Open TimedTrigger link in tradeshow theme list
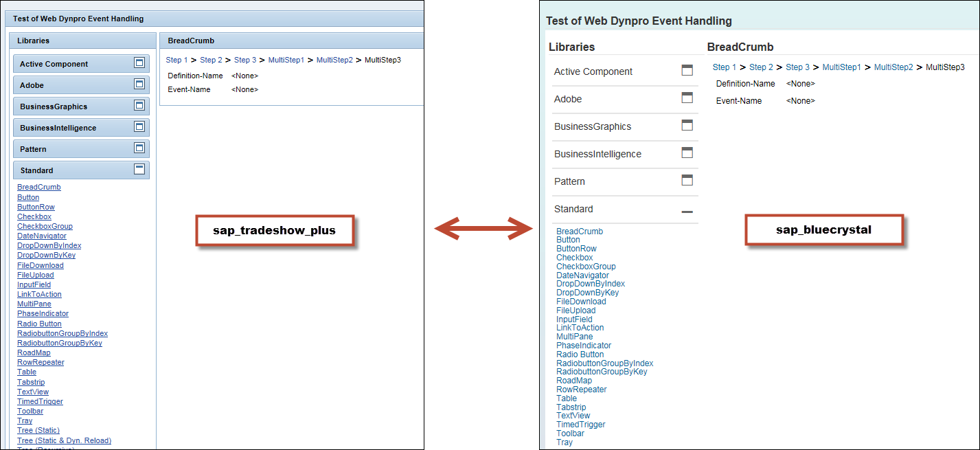Screen dimensions: 980x450 (40, 401)
